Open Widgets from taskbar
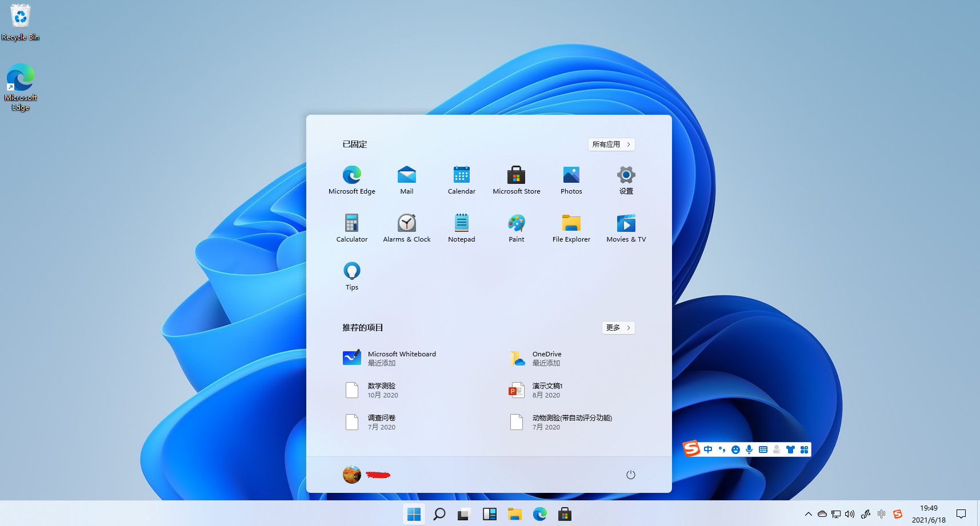 tap(490, 514)
